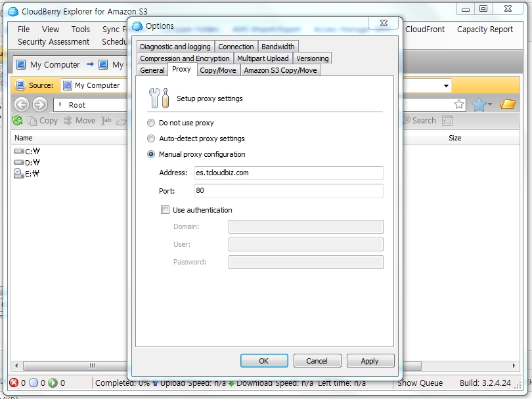Open the Source My Computer combo box
Image resolution: width=532 pixels, height=399 pixels.
point(95,85)
